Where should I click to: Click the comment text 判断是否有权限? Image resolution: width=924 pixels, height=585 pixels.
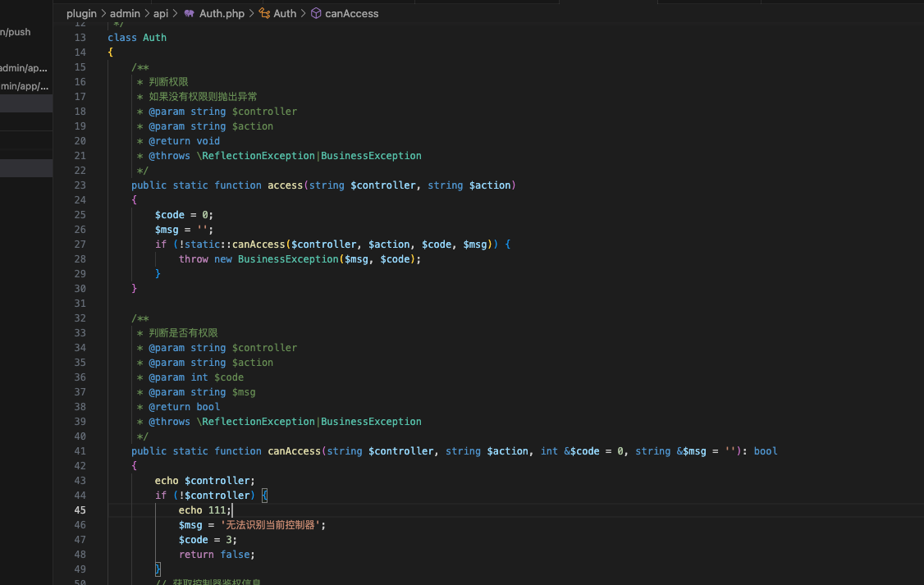click(x=183, y=333)
